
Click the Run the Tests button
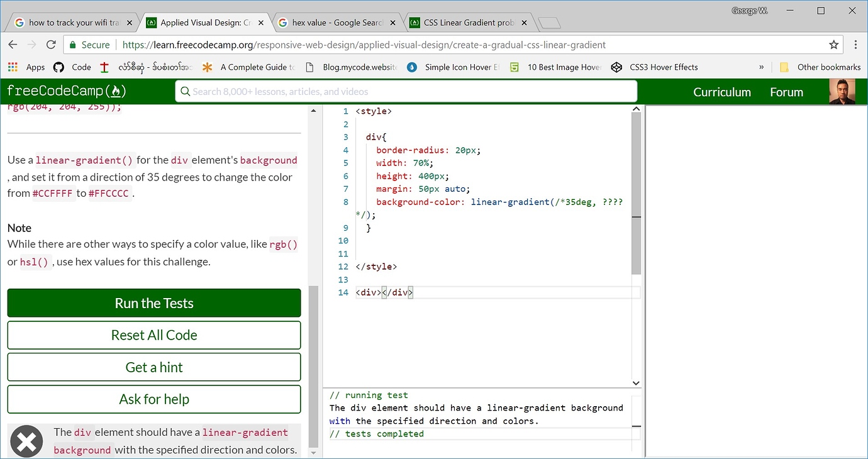click(x=153, y=303)
